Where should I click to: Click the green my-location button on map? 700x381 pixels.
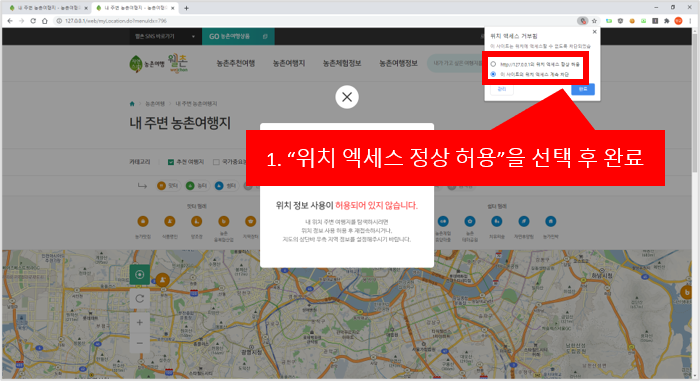(x=140, y=275)
